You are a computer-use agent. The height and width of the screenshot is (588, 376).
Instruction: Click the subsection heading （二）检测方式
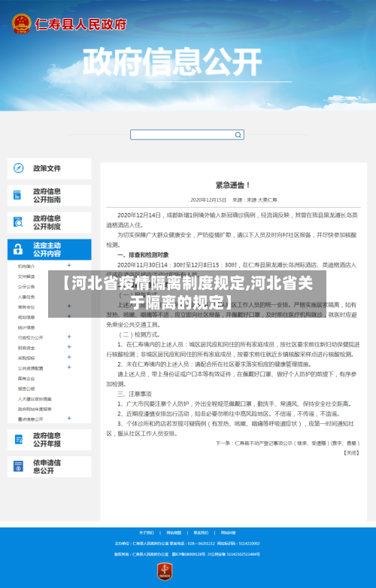coord(139,334)
